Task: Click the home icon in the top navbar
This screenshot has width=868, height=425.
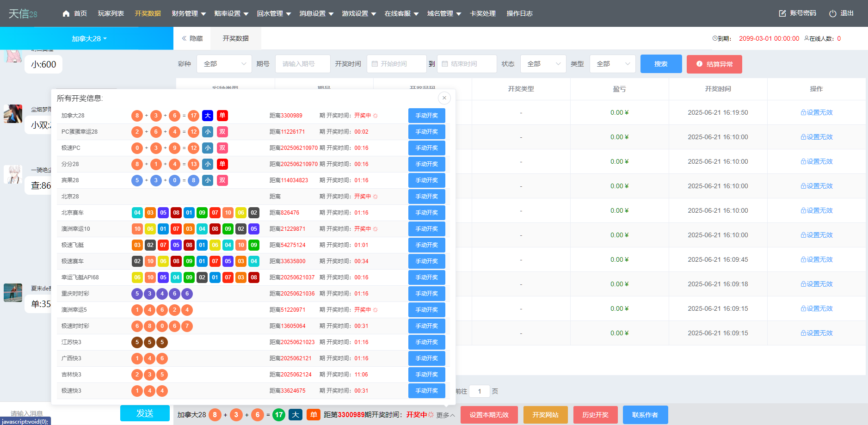Action: tap(66, 13)
